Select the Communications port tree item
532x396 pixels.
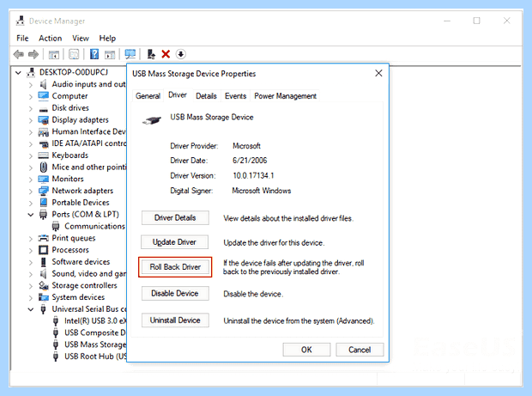[89, 226]
